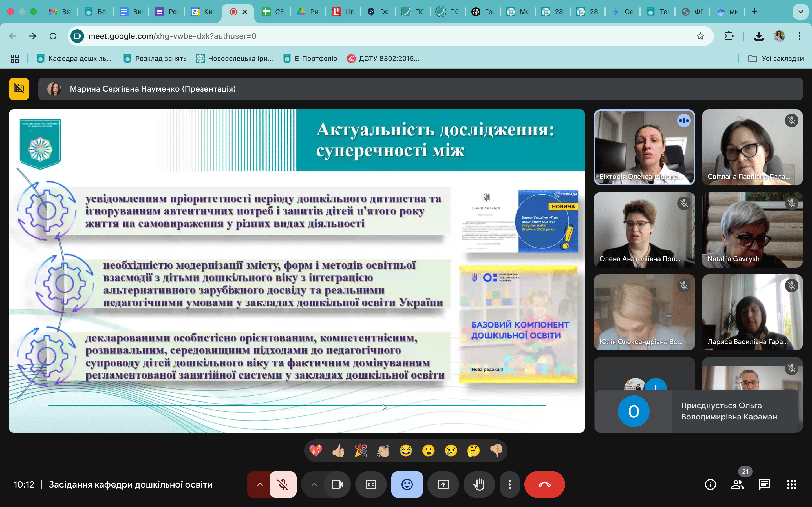Unmute the microphone toggle
Screen dimensions: 812x507
(x=283, y=484)
